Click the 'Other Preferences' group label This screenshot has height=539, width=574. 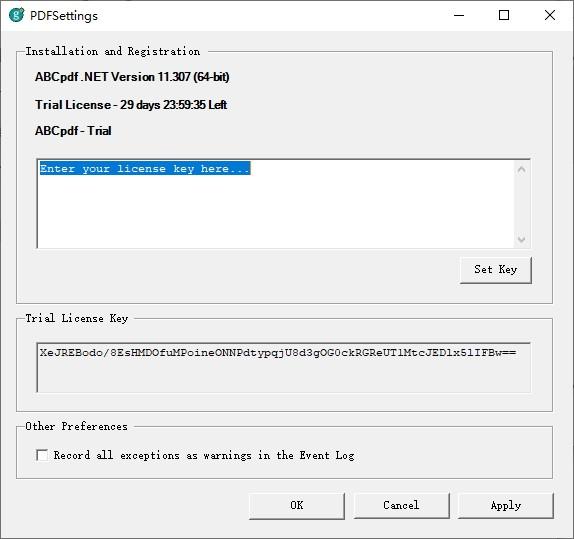tap(77, 426)
